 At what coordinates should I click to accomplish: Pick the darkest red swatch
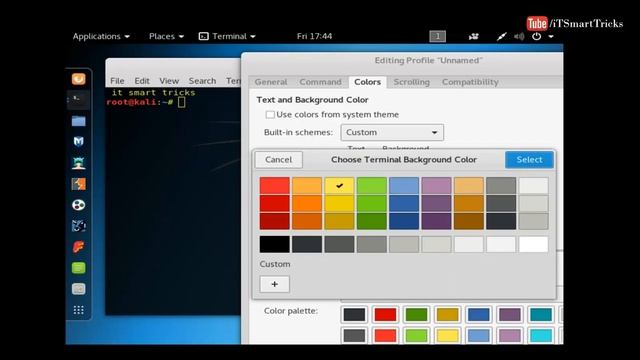275,221
